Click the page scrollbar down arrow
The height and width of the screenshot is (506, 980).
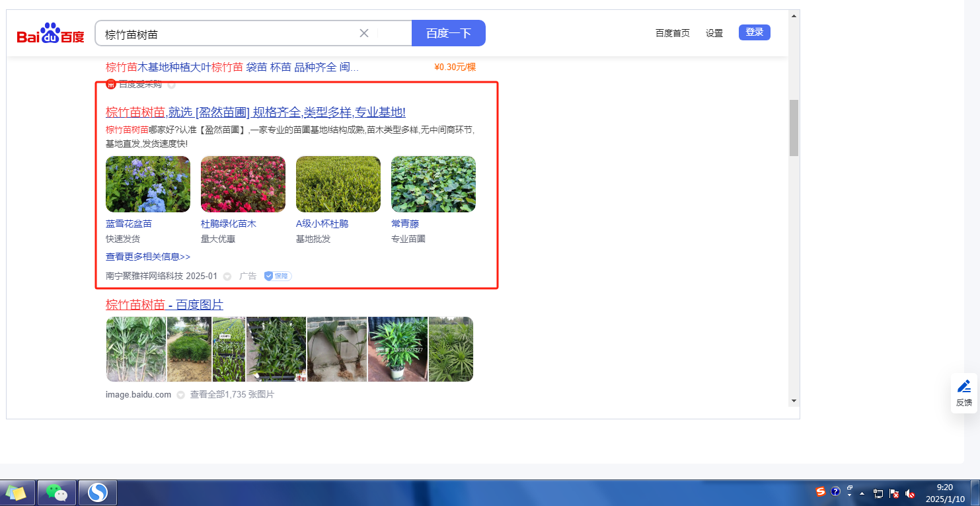pos(794,401)
